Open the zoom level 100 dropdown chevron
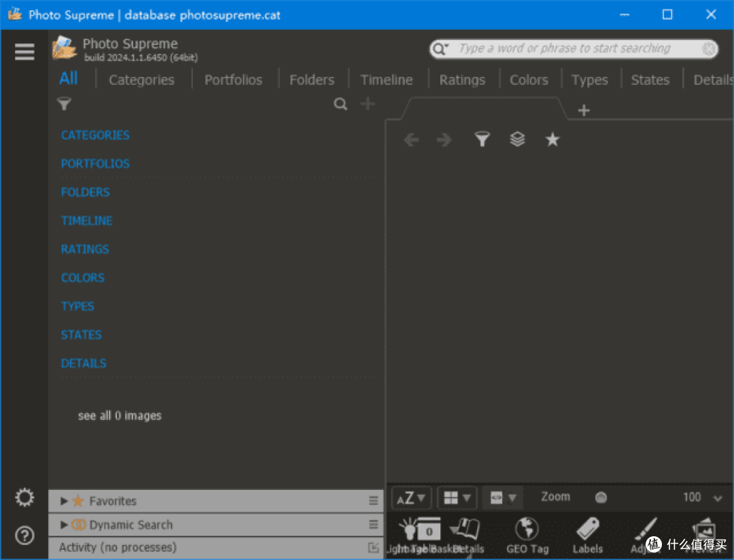734x560 pixels. (717, 497)
